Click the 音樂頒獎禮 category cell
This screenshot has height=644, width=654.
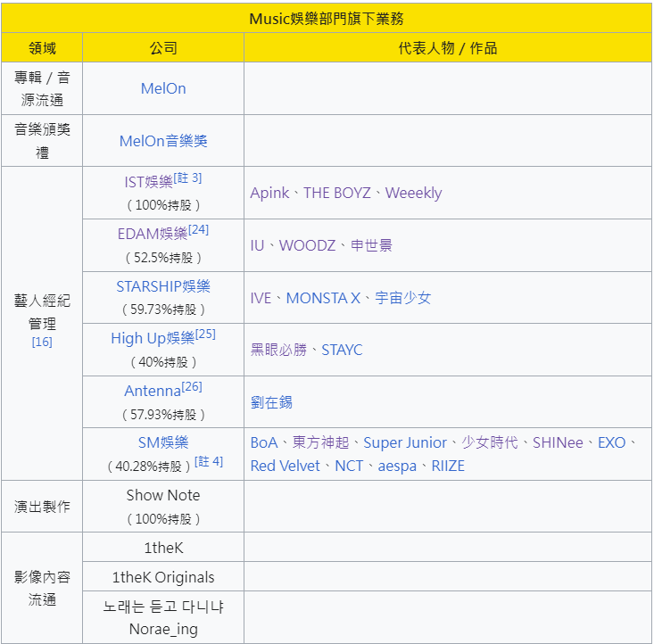[42, 141]
